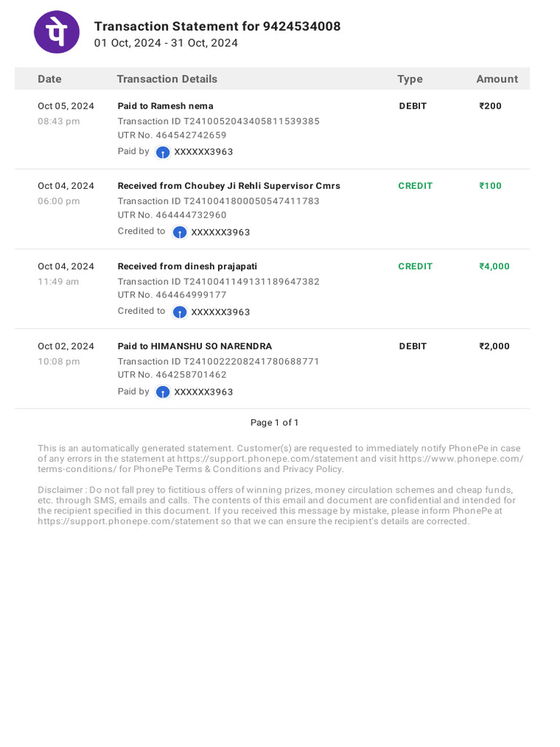Image resolution: width=560 pixels, height=747 pixels.
Task: Click the ₹2,000 debit amount
Action: point(494,347)
